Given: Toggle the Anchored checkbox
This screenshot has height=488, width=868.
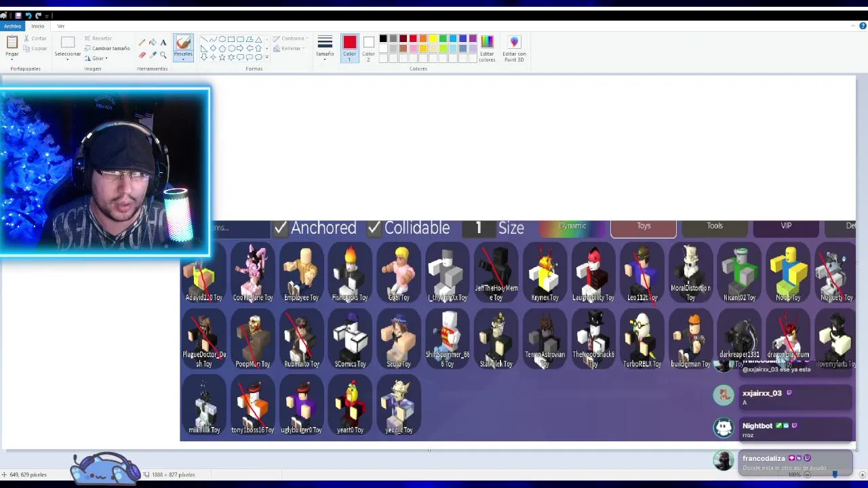Looking at the screenshot, I should pyautogui.click(x=281, y=228).
